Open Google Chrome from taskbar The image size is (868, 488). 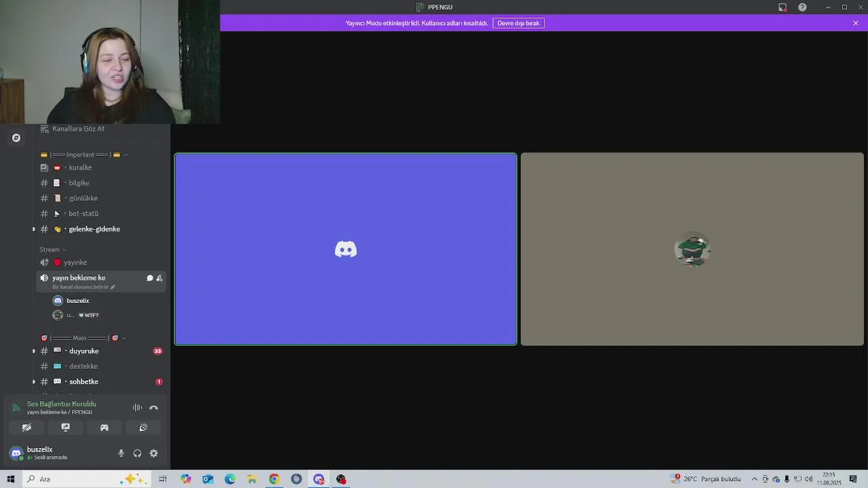(274, 479)
